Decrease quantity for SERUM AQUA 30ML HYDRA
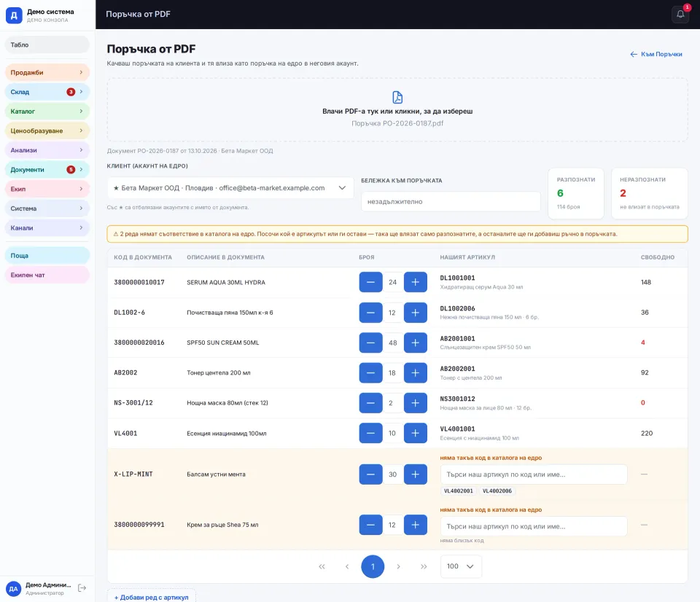This screenshot has width=700, height=602. coord(370,282)
